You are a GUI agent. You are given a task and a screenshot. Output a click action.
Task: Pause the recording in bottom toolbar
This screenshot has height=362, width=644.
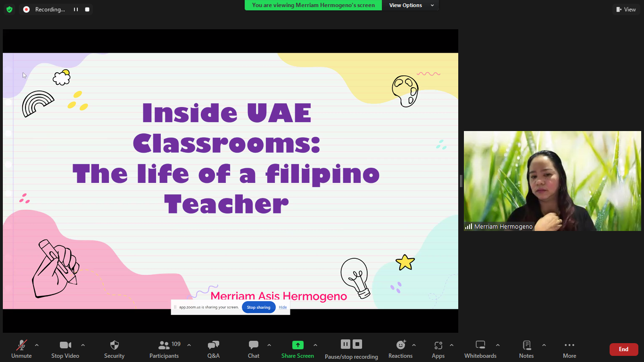346,344
